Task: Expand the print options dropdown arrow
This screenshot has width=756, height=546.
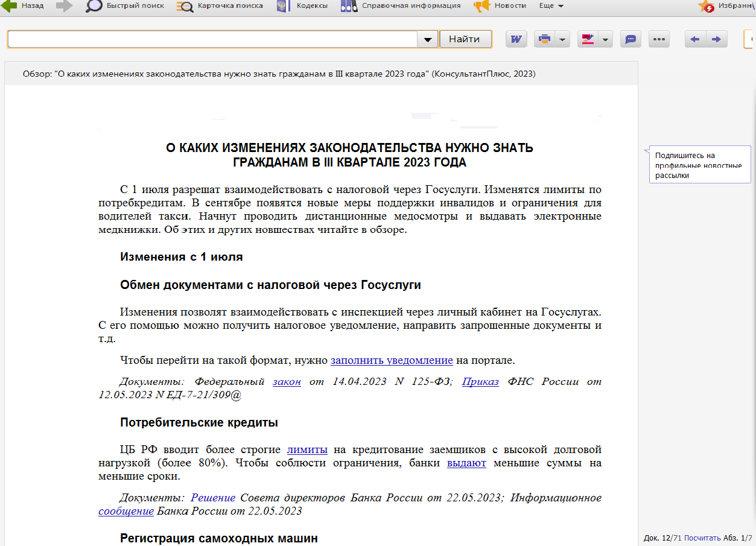Action: tap(562, 39)
